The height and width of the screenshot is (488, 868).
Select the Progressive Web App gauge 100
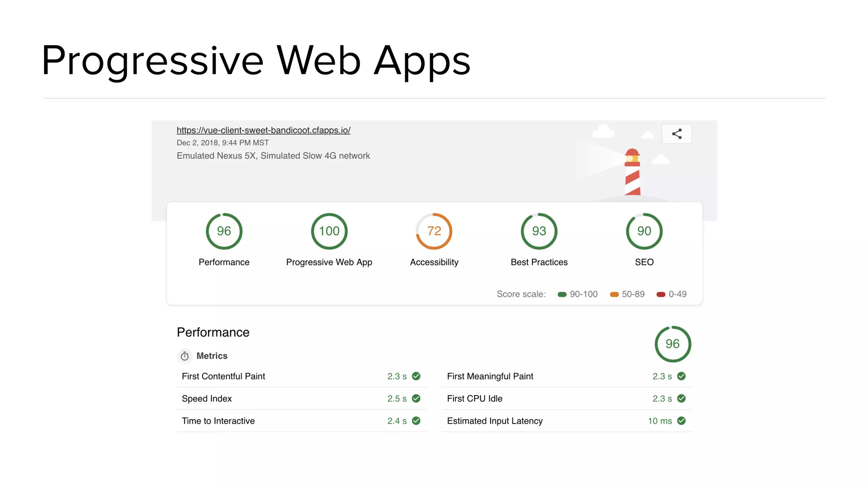click(329, 231)
